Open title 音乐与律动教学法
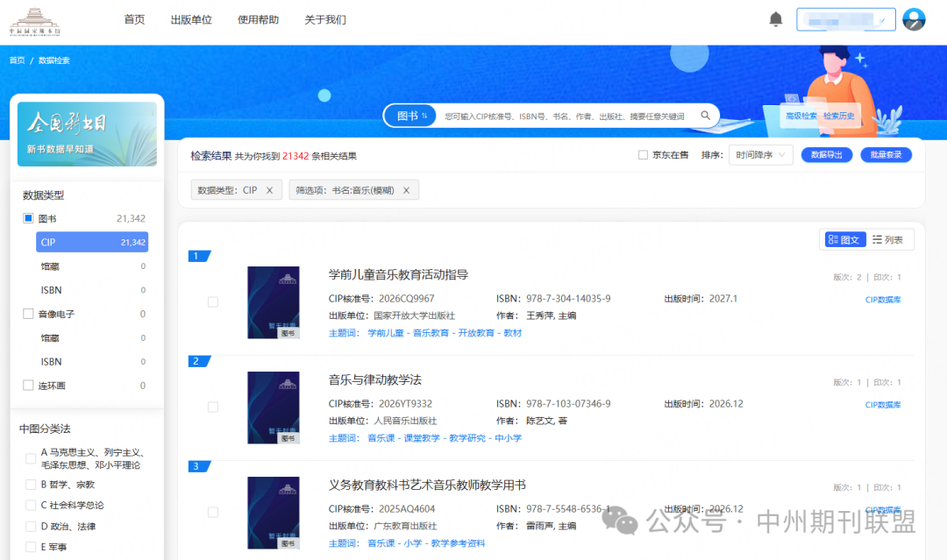This screenshot has width=947, height=560. (374, 379)
